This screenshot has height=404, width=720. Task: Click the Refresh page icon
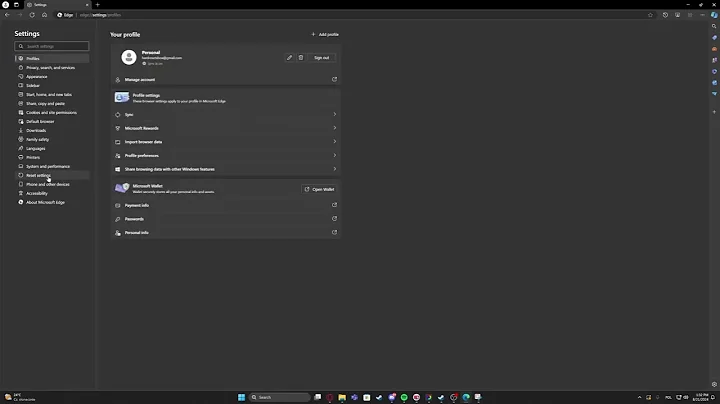[32, 15]
